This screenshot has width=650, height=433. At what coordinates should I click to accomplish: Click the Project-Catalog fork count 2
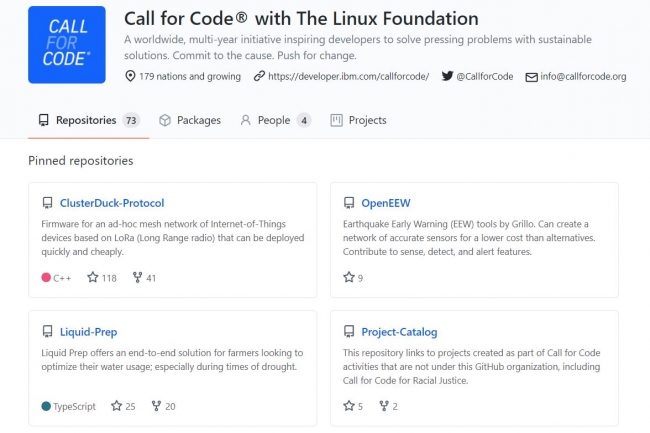(395, 406)
